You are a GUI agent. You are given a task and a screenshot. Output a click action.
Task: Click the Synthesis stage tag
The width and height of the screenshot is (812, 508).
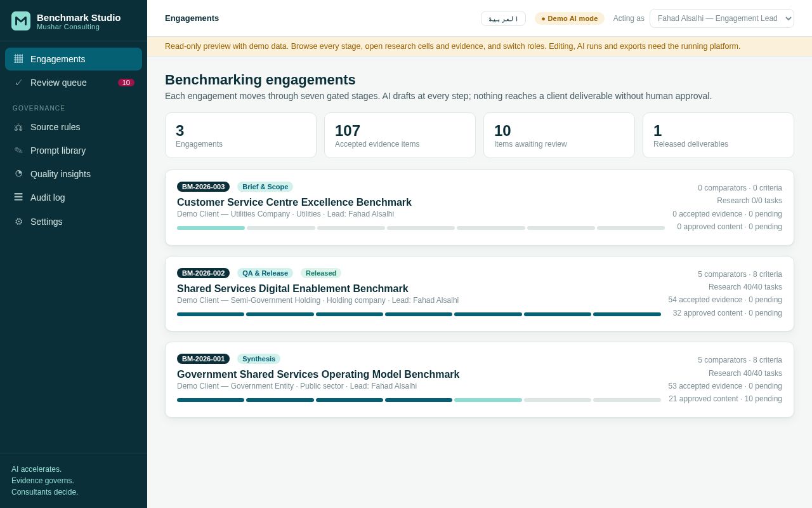point(259,359)
